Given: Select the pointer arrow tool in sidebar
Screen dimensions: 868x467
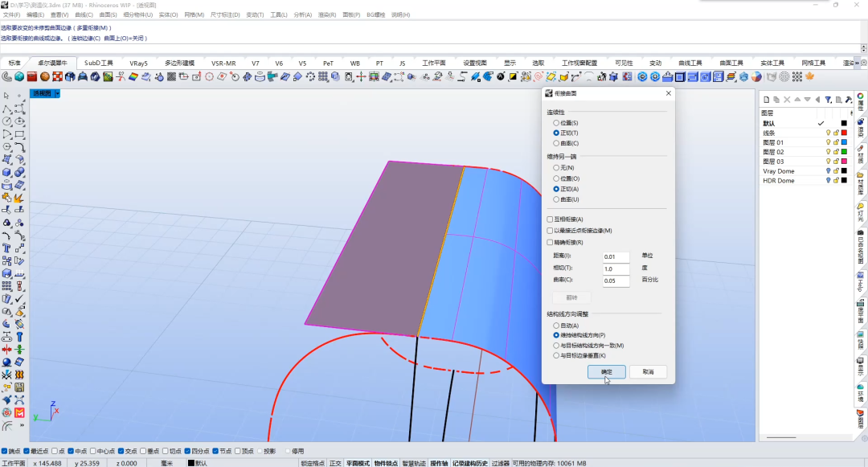Looking at the screenshot, I should coord(6,96).
